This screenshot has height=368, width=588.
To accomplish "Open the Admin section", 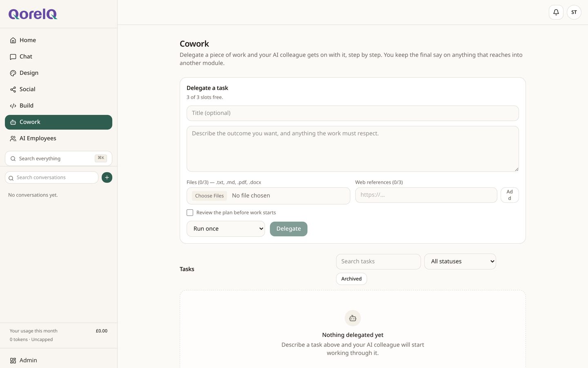I will (58, 360).
